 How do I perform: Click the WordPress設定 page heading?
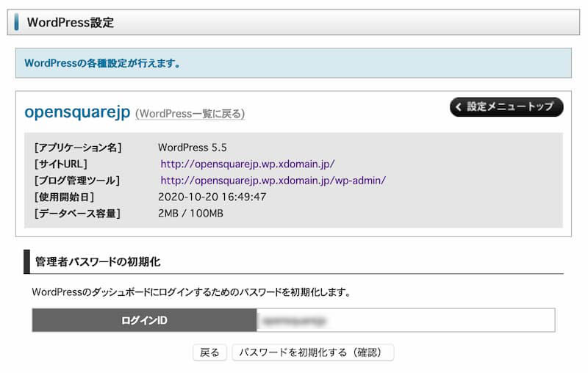click(71, 22)
